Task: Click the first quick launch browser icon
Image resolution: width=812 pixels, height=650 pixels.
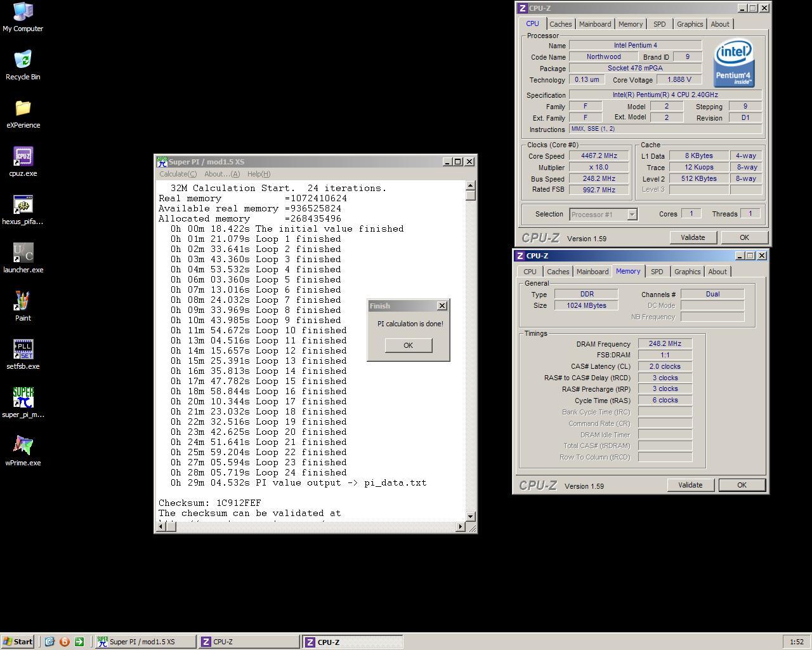Action: tap(49, 642)
